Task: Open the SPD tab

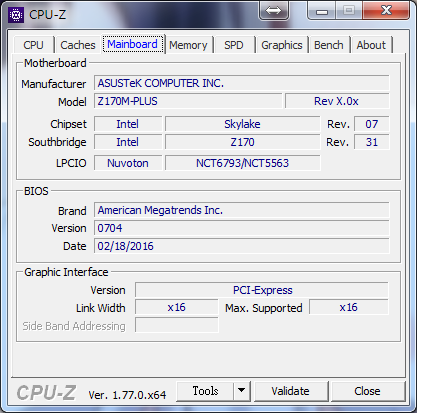Action: (x=234, y=45)
